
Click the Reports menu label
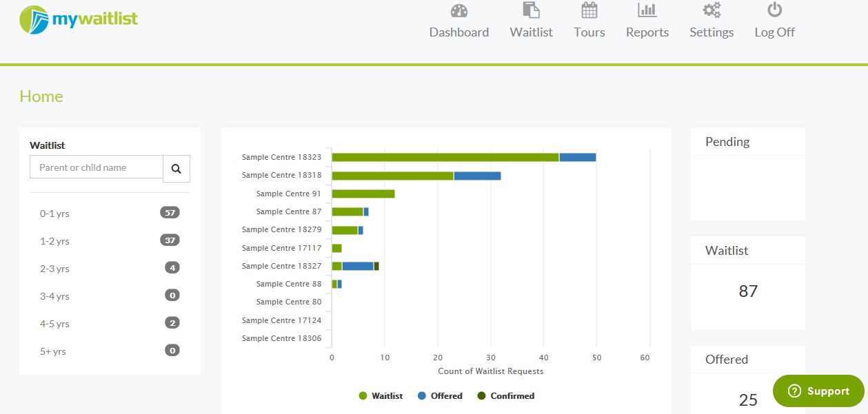(647, 32)
